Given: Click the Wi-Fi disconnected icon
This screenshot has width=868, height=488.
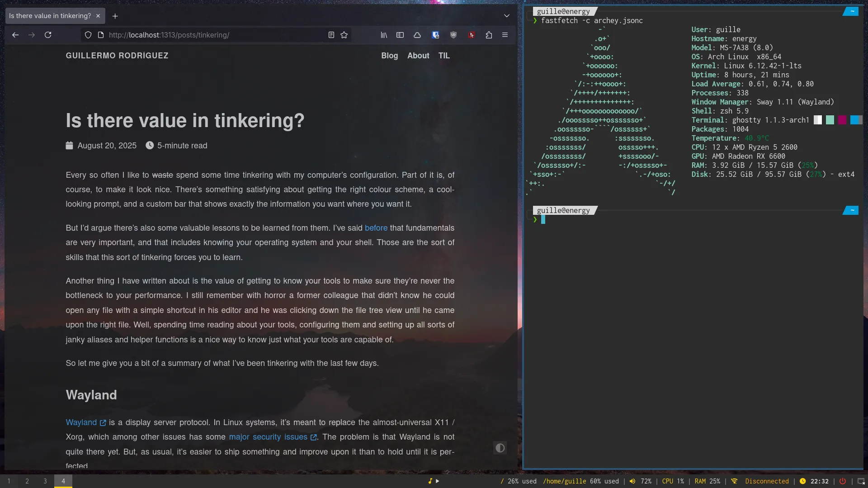Looking at the screenshot, I should (x=735, y=481).
